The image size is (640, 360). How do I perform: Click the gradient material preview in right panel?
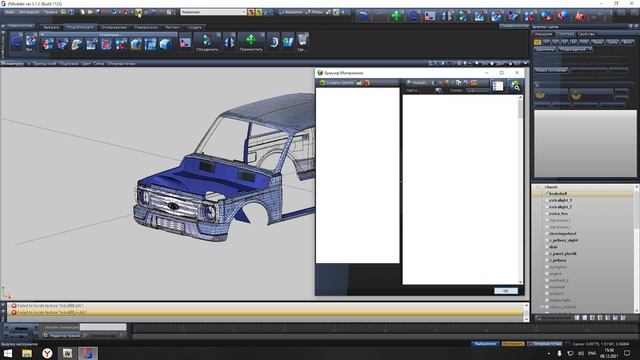(x=585, y=143)
